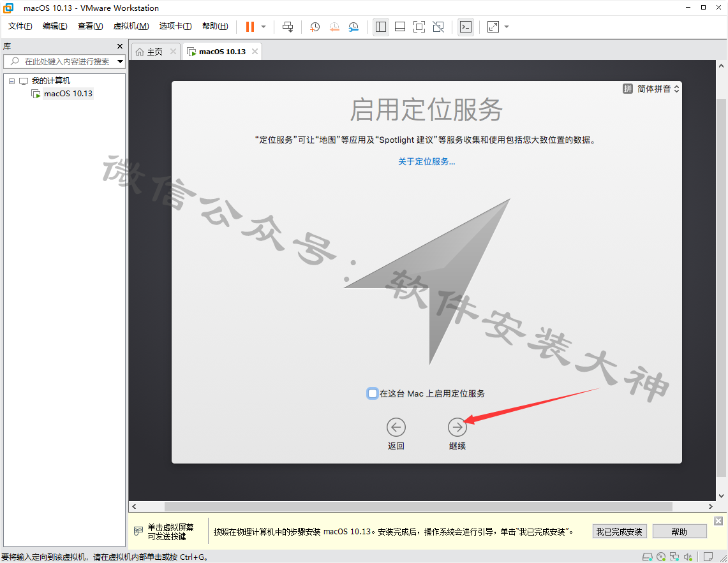Click the stretch guest display icon
Viewport: 728px width, 563px height.
(493, 27)
